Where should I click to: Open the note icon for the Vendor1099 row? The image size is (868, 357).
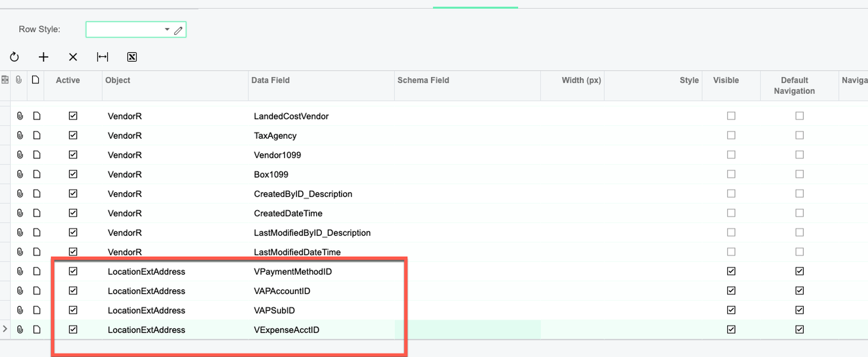click(x=37, y=155)
